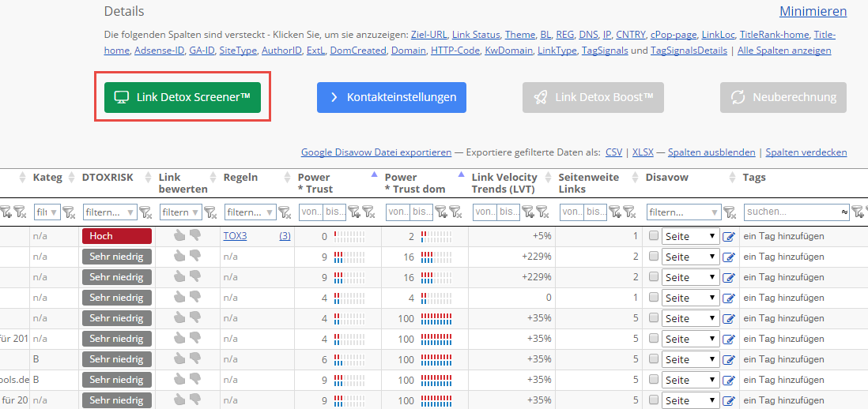
Task: Open the Link bewerten filter dropdown
Action: 181,212
